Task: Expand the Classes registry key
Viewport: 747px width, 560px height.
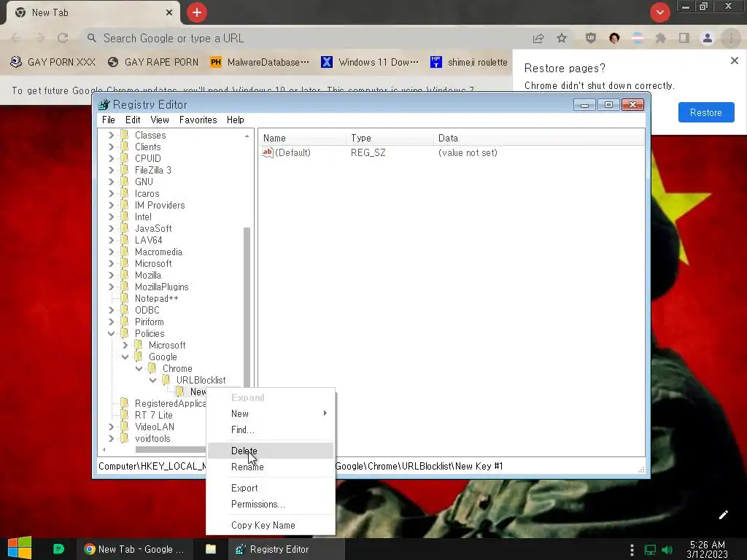Action: [111, 135]
